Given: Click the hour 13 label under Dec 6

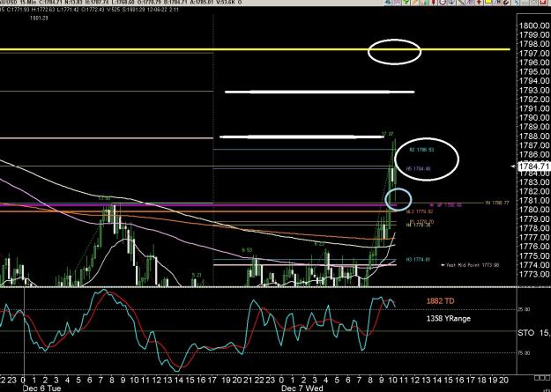Looking at the screenshot, I should tap(168, 380).
